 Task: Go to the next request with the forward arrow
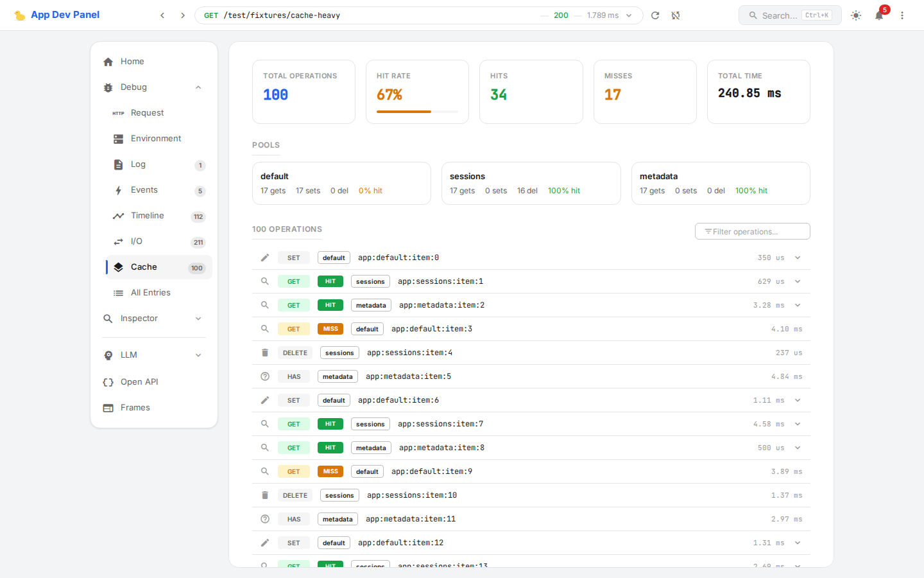click(183, 15)
